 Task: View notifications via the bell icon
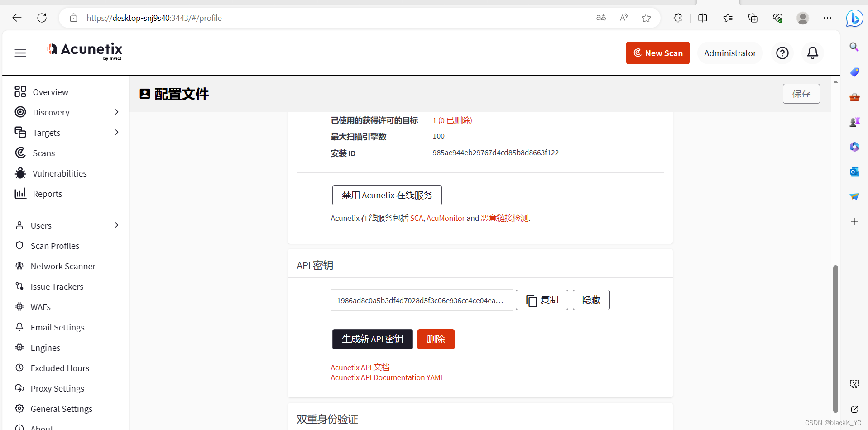813,53
